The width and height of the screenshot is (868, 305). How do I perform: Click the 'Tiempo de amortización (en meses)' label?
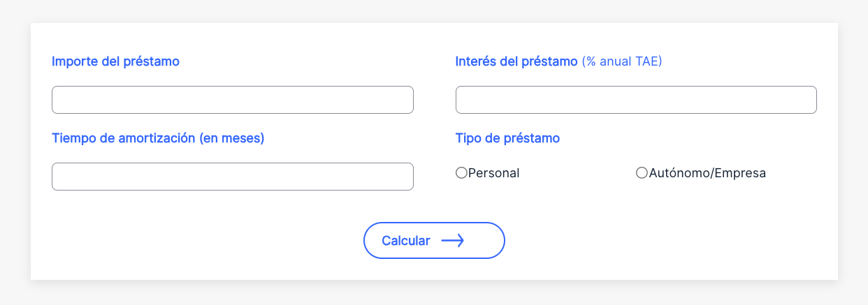[158, 138]
